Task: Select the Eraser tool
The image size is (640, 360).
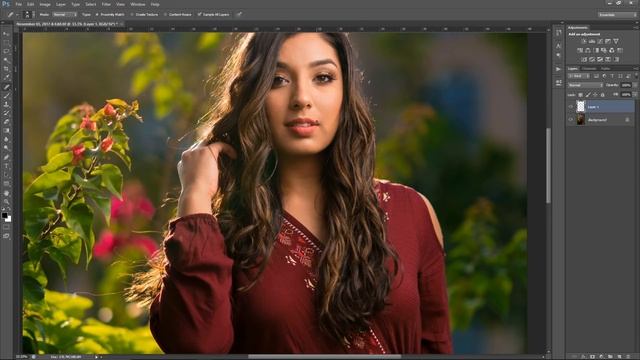Action: click(6, 122)
